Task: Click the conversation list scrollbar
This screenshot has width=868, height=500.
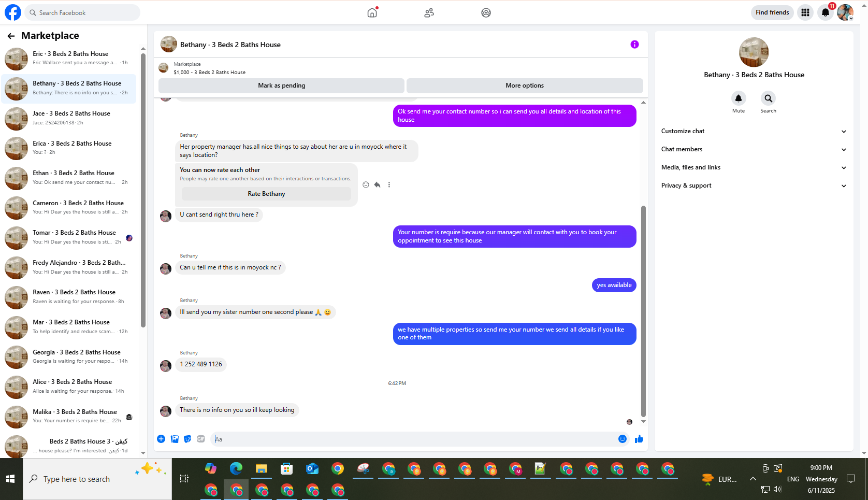Action: point(143,190)
